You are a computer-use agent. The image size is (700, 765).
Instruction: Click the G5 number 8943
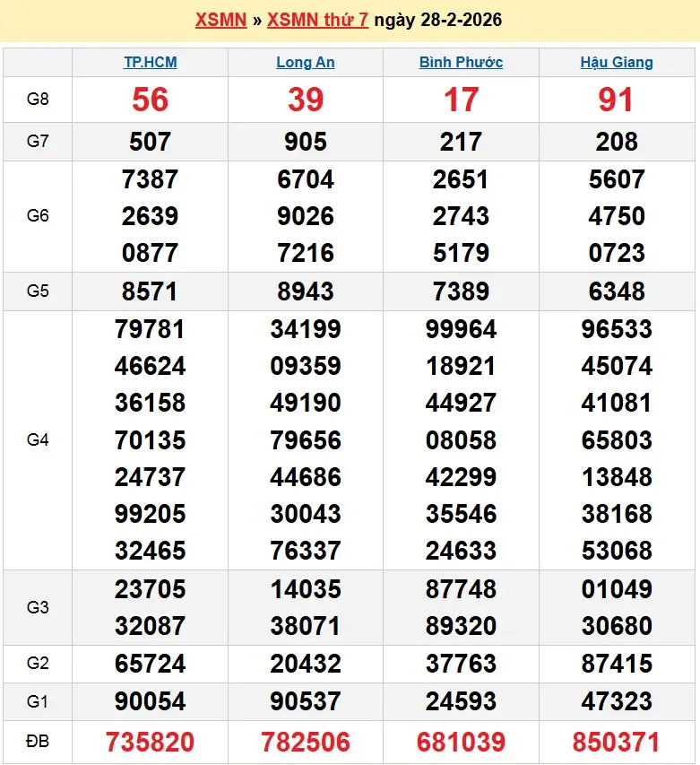(306, 291)
